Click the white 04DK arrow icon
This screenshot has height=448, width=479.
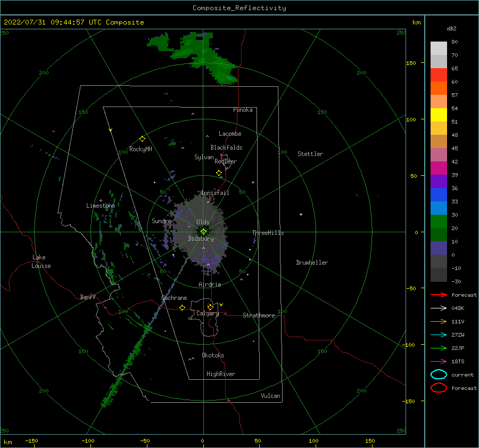point(439,308)
